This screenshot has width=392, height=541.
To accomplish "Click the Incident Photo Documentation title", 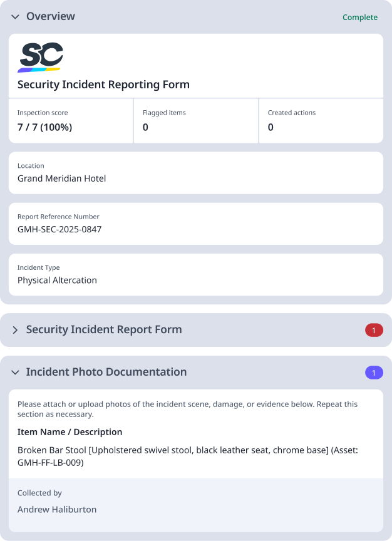I will tap(106, 371).
